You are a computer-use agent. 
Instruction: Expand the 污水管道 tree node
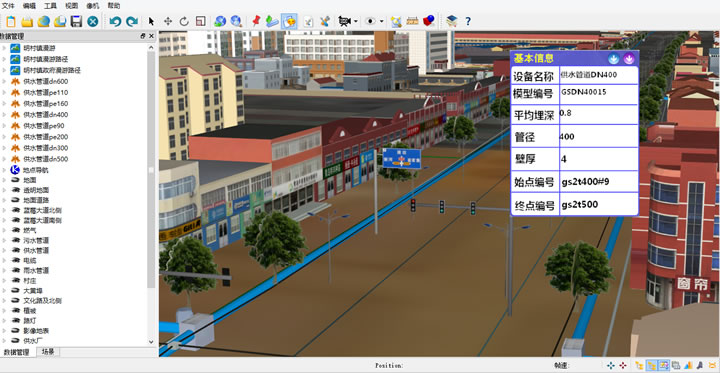(x=4, y=240)
